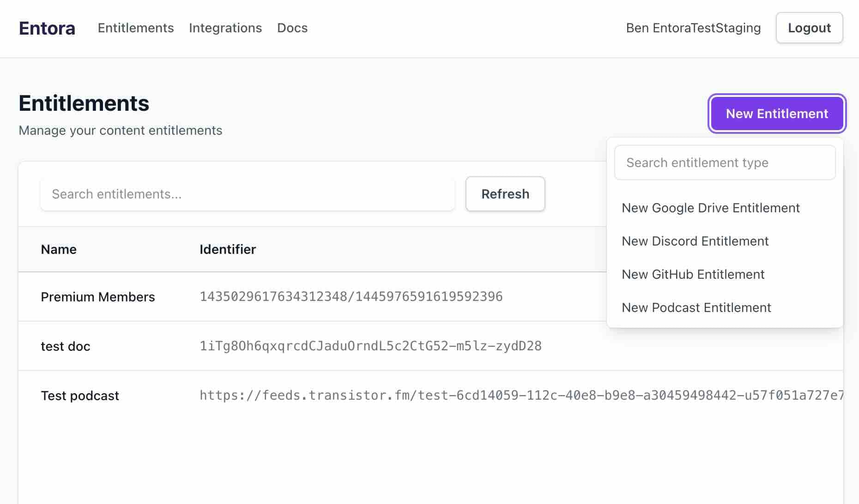Click the Identifier column header

point(228,249)
